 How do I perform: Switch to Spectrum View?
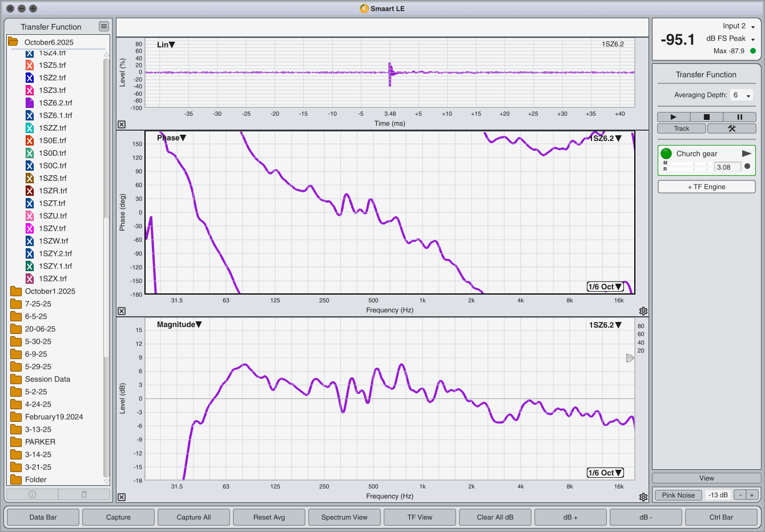[x=344, y=517]
